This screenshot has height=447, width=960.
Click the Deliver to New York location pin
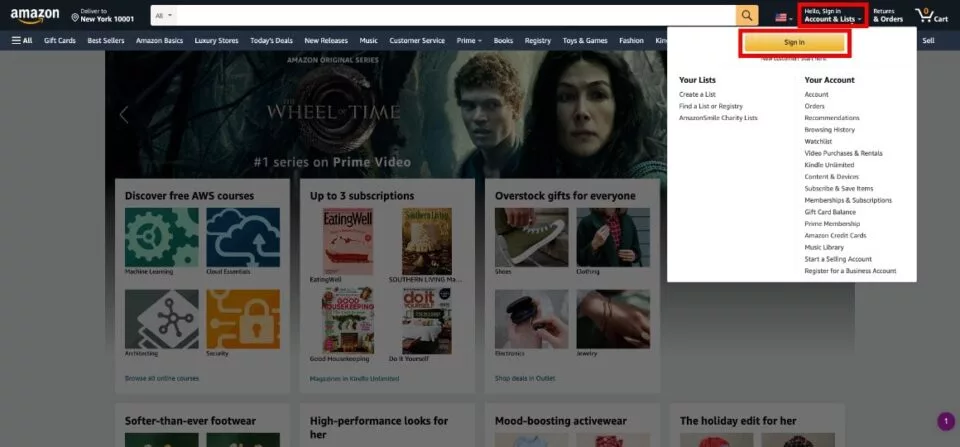(x=76, y=18)
